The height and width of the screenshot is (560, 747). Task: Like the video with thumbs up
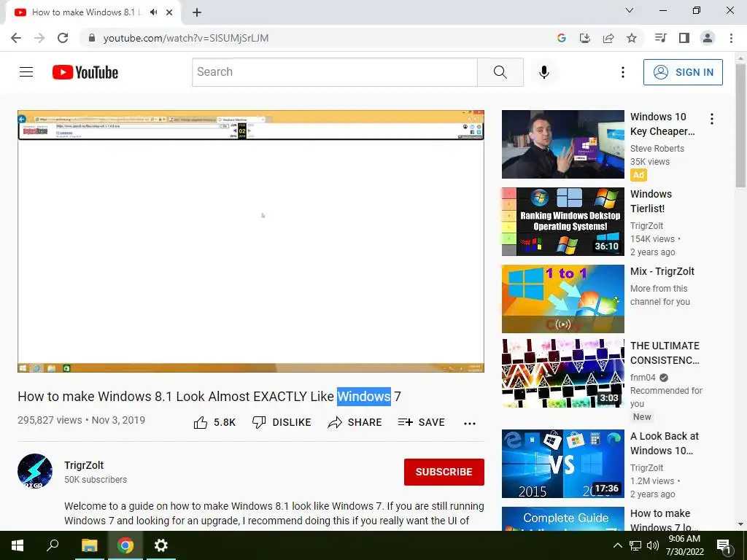pyautogui.click(x=214, y=422)
